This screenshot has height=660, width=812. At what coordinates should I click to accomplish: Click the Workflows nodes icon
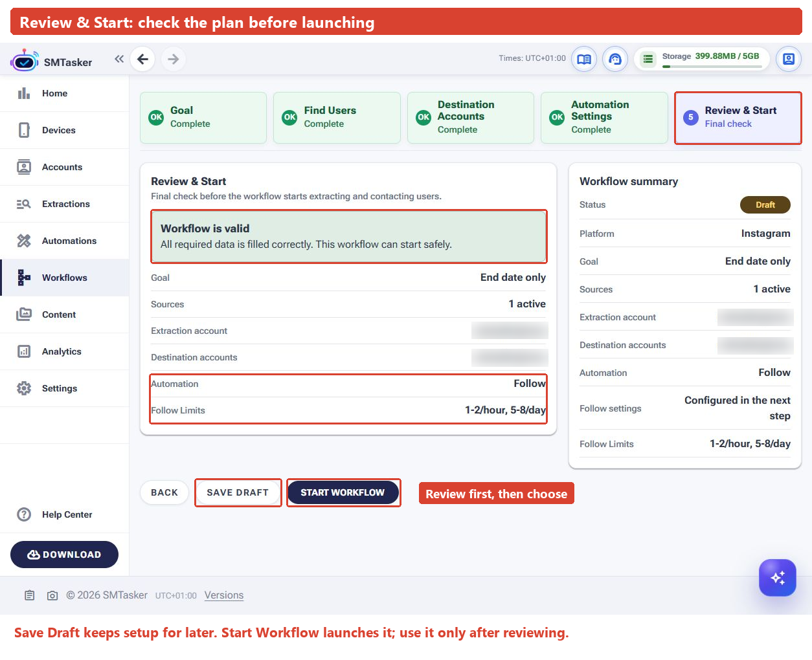24,278
